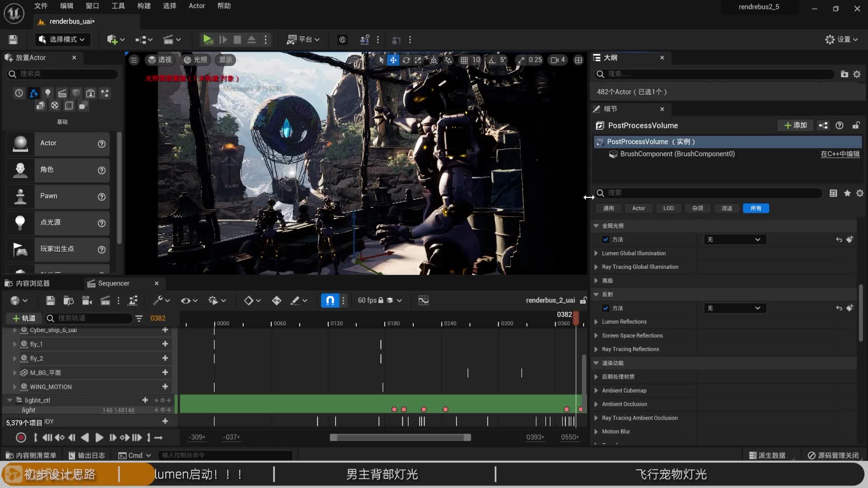
Task: Toggle viewport grid snapping icon
Action: click(x=464, y=60)
